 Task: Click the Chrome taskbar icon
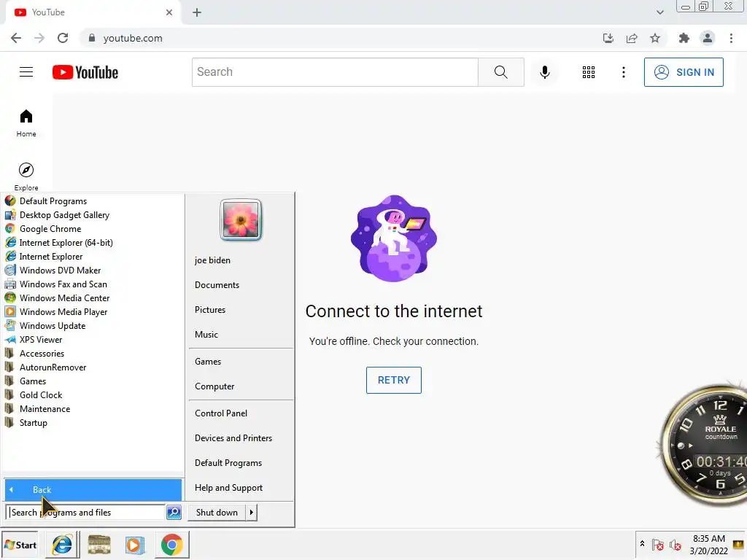coord(172,545)
